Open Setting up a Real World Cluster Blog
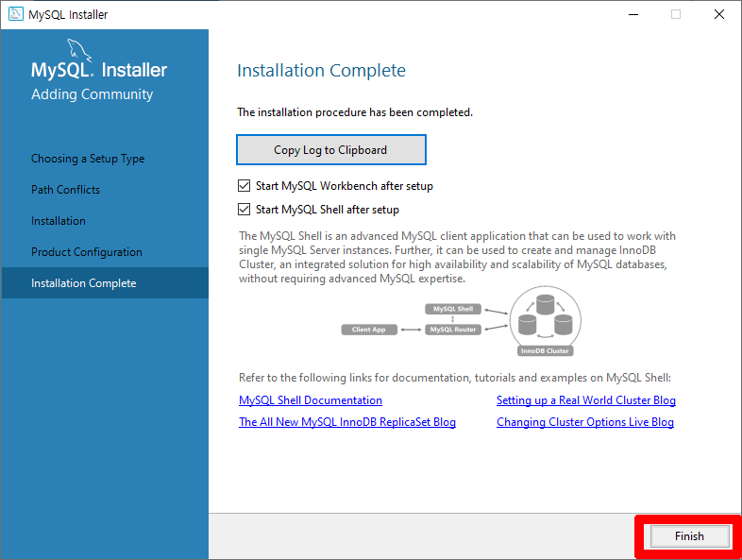742x560 pixels. tap(586, 400)
